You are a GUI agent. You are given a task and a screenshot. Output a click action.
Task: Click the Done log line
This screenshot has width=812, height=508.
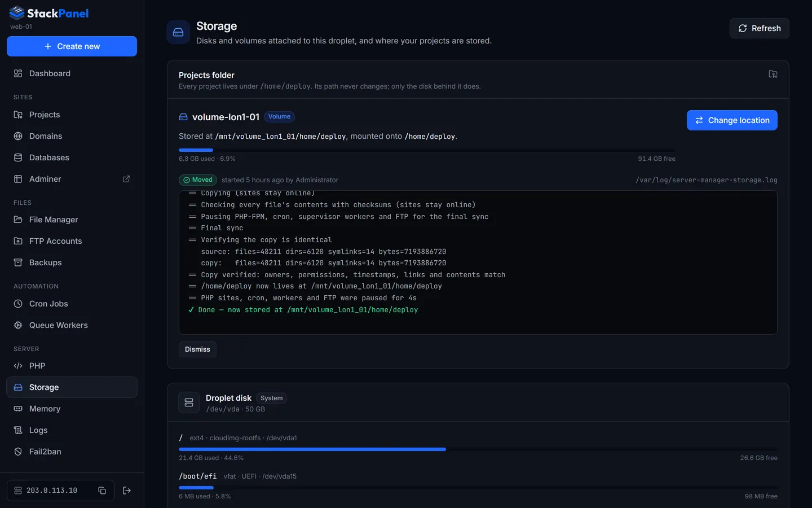click(x=303, y=310)
